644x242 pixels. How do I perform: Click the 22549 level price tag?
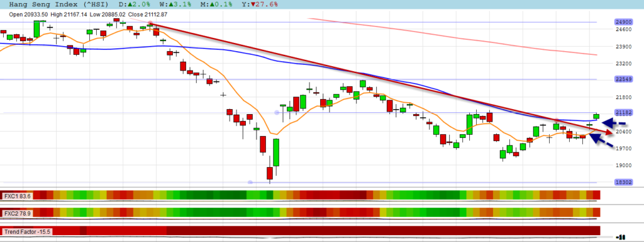(x=623, y=79)
